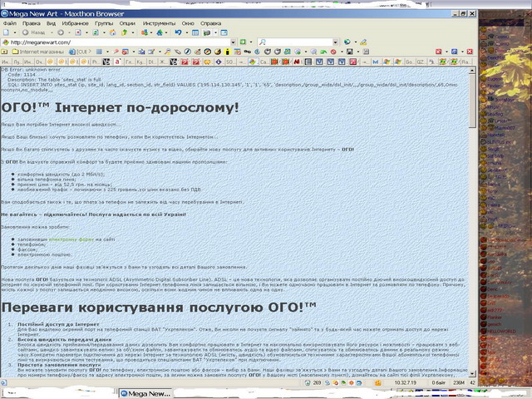
Task: Click the compass icon in plugin toolbar
Action: pyautogui.click(x=208, y=52)
